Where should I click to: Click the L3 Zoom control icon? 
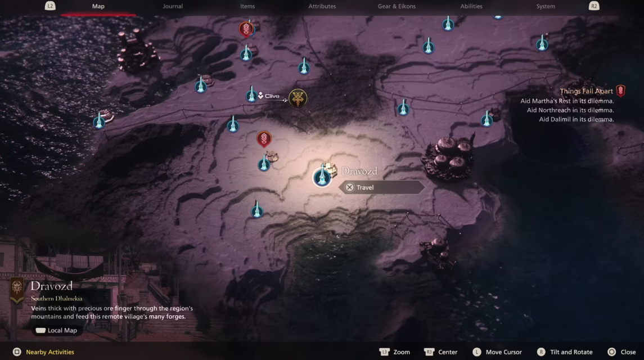[384, 352]
